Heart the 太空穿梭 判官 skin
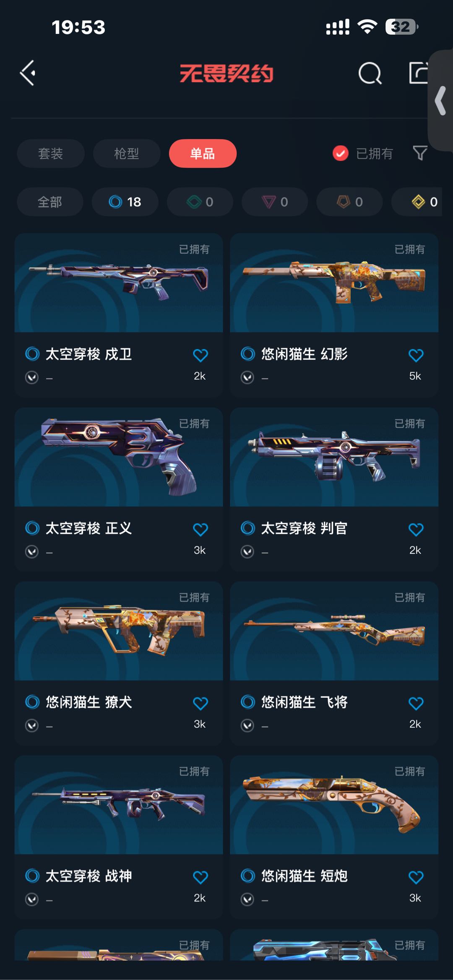Screen dimensions: 453x980 tap(416, 529)
